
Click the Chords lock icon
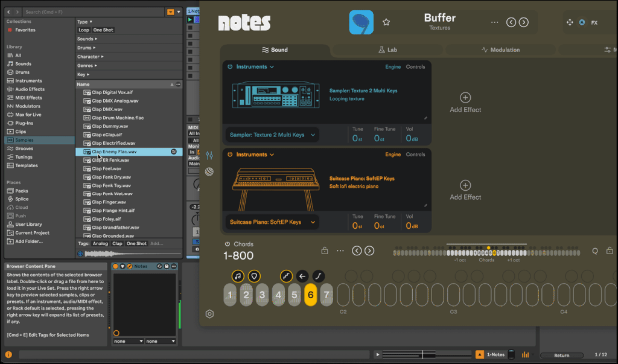pos(325,251)
